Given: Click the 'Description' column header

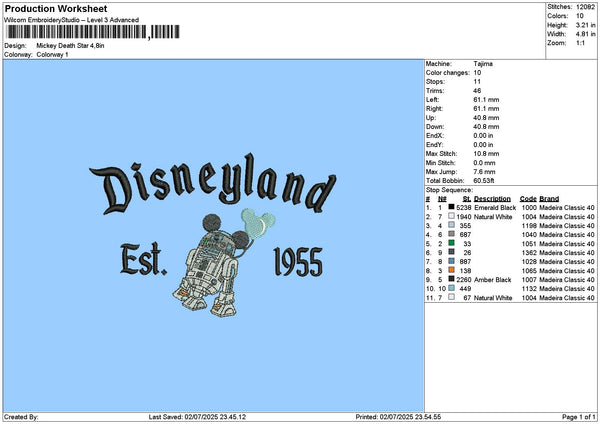Looking at the screenshot, I should click(x=492, y=199).
